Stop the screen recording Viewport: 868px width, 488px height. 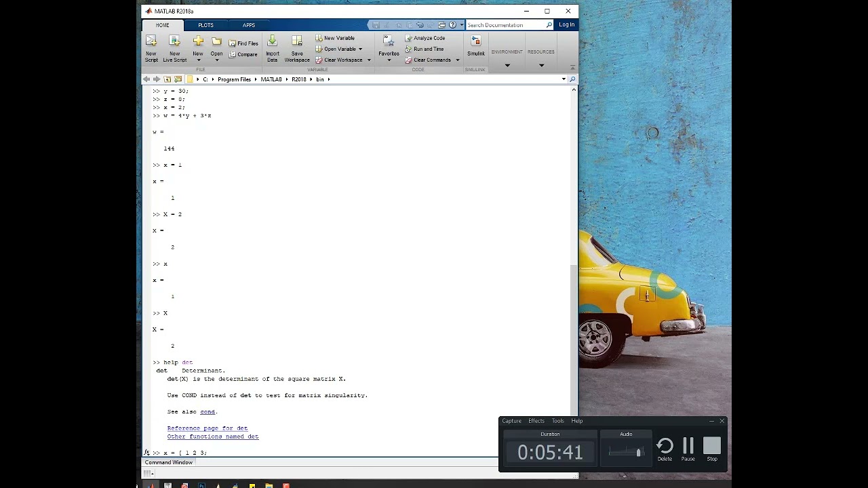[x=712, y=449]
